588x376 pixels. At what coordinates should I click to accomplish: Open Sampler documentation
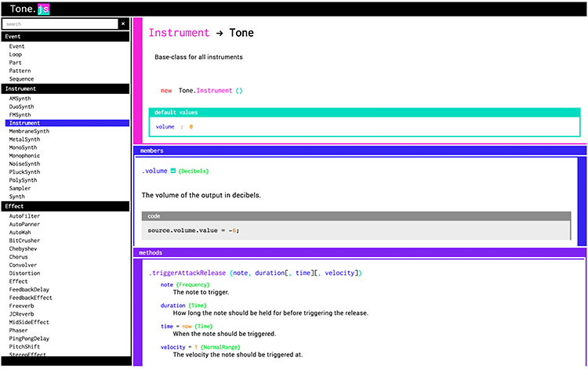click(x=20, y=188)
